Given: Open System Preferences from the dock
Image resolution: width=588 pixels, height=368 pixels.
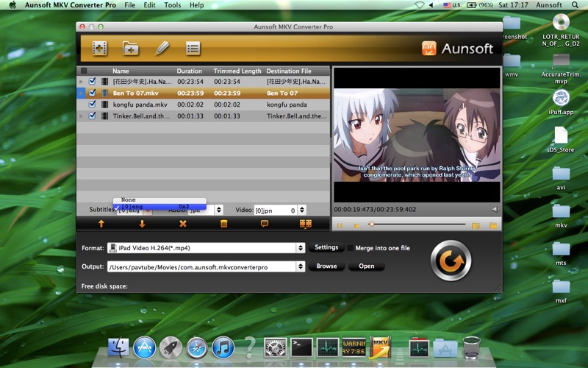Looking at the screenshot, I should (x=276, y=347).
